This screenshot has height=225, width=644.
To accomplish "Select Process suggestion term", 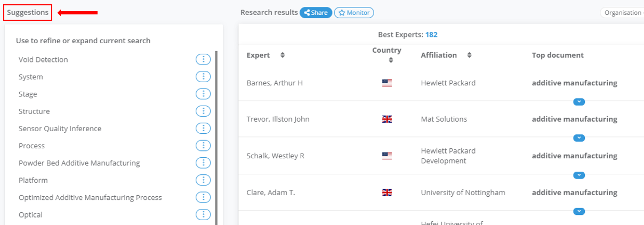I will pyautogui.click(x=31, y=146).
